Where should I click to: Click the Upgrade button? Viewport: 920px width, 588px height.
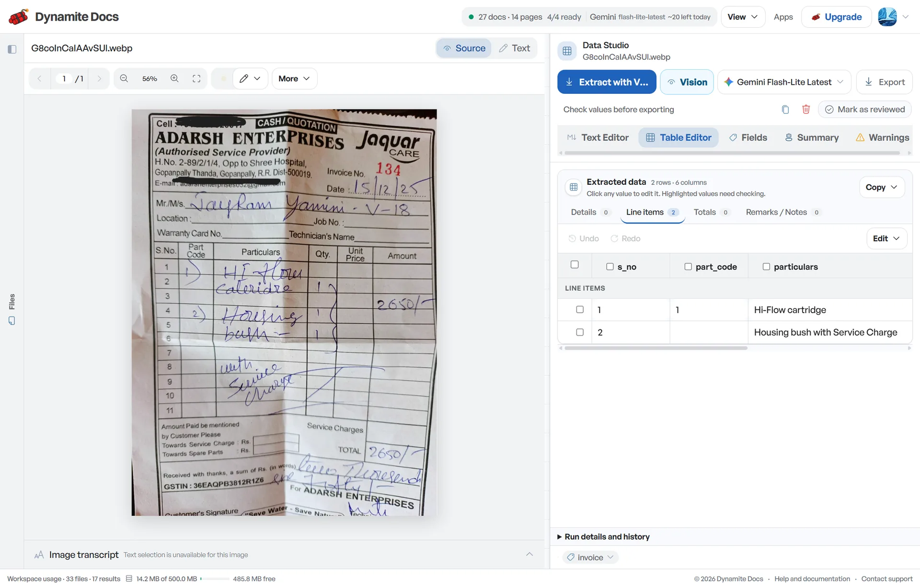click(x=836, y=17)
